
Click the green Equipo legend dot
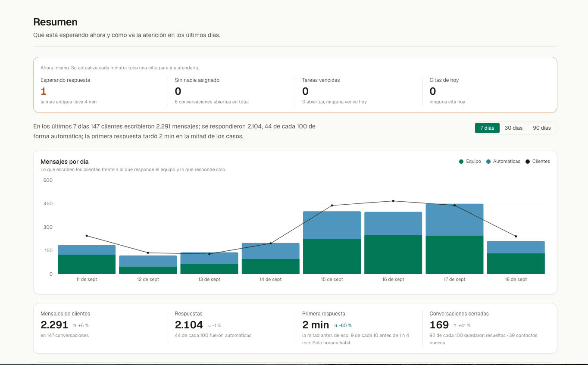[x=461, y=162]
